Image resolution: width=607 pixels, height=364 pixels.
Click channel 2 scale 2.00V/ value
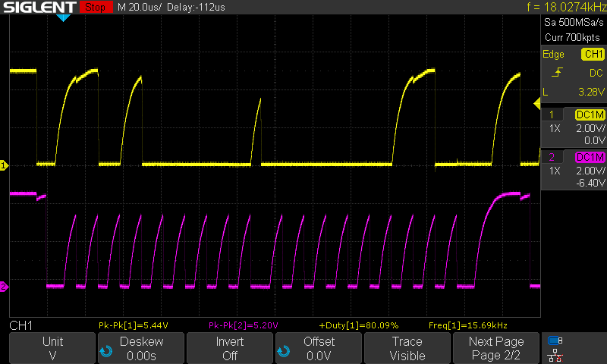(x=590, y=171)
